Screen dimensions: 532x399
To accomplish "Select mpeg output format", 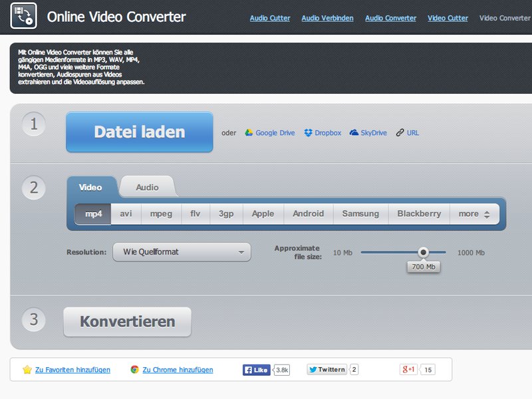I will [x=161, y=213].
